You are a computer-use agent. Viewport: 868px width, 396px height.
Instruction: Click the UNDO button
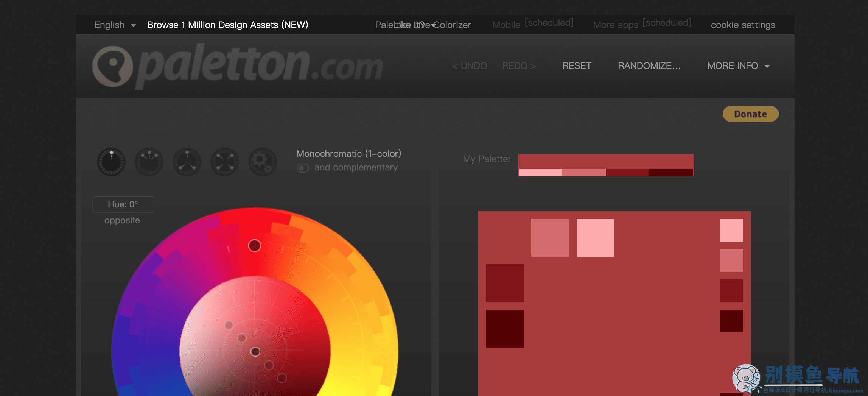tap(470, 66)
